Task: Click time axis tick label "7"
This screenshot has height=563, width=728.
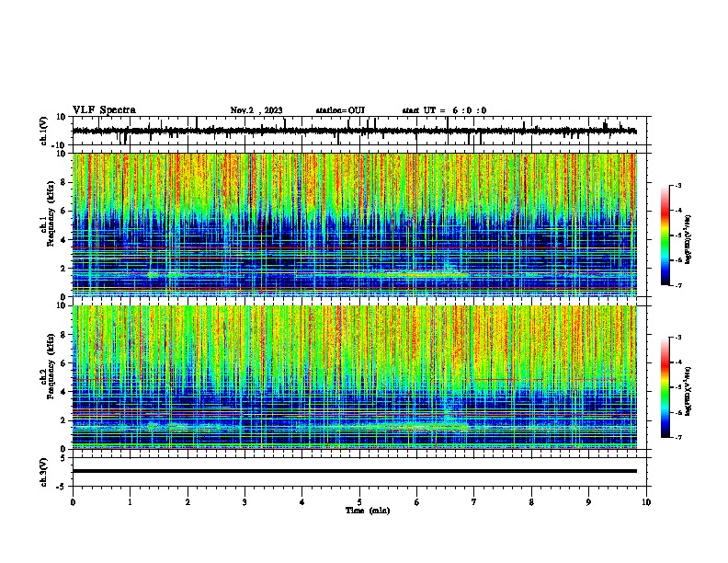Action: click(474, 502)
